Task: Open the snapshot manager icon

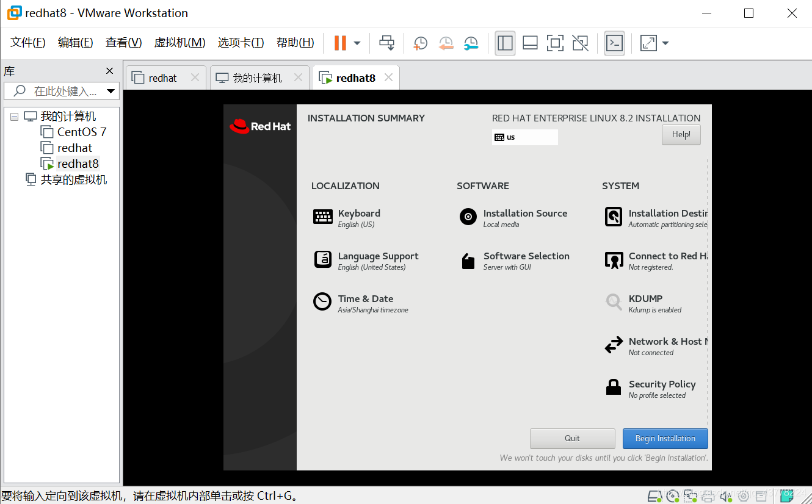Action: 471,43
